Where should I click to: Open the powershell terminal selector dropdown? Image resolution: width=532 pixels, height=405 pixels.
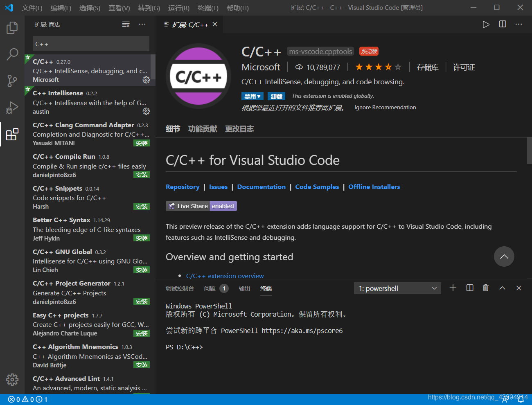pyautogui.click(x=397, y=288)
